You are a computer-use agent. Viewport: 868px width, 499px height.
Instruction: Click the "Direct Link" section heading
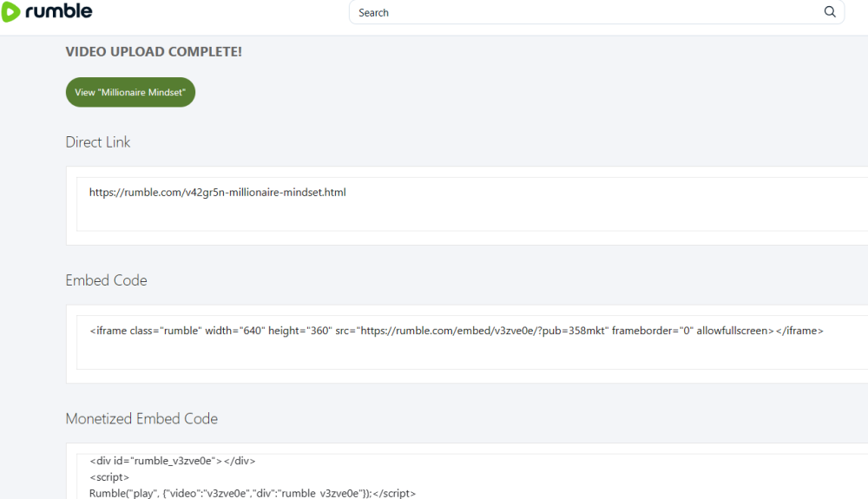click(x=98, y=142)
